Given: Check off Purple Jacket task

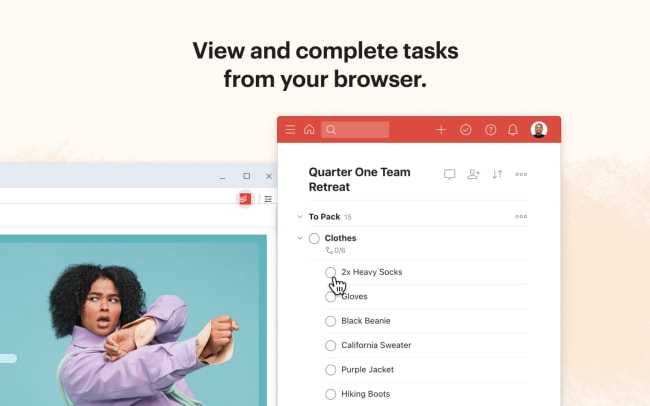Looking at the screenshot, I should pyautogui.click(x=330, y=370).
